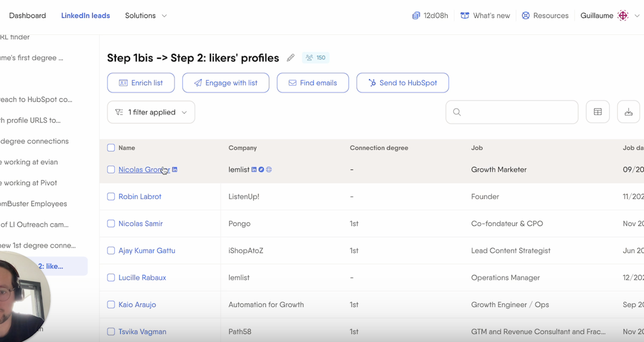The width and height of the screenshot is (644, 342).
Task: Click the 150 leads count badge
Action: coord(316,58)
